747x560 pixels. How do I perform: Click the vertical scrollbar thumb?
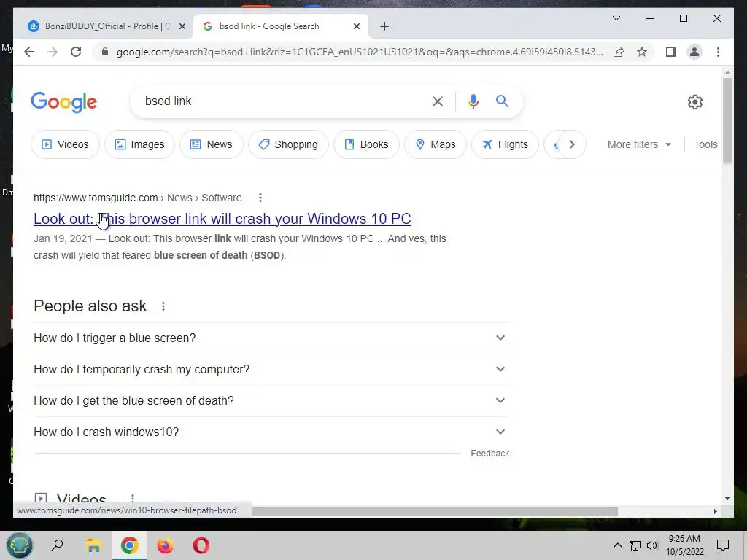click(727, 121)
